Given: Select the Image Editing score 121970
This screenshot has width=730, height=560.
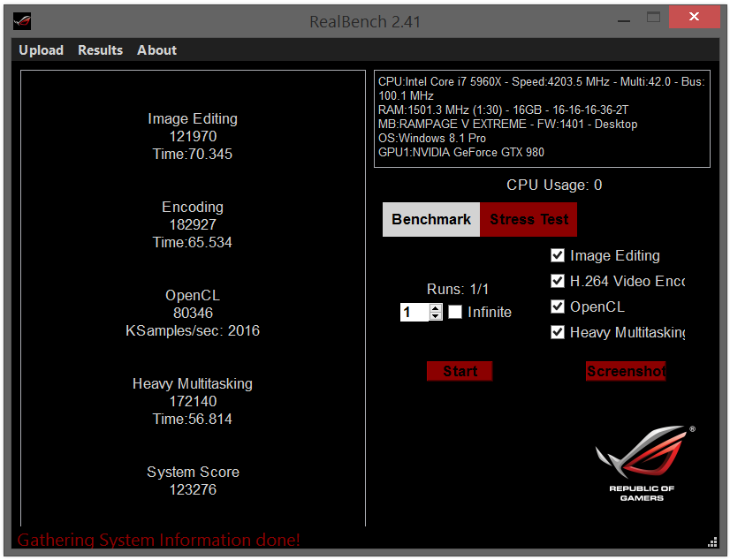Looking at the screenshot, I should (x=193, y=136).
